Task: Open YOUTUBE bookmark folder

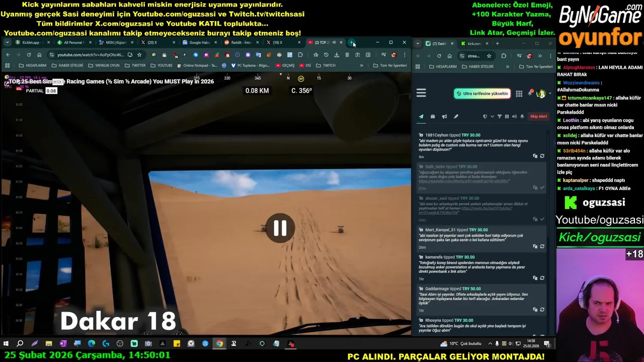Action: [162, 65]
